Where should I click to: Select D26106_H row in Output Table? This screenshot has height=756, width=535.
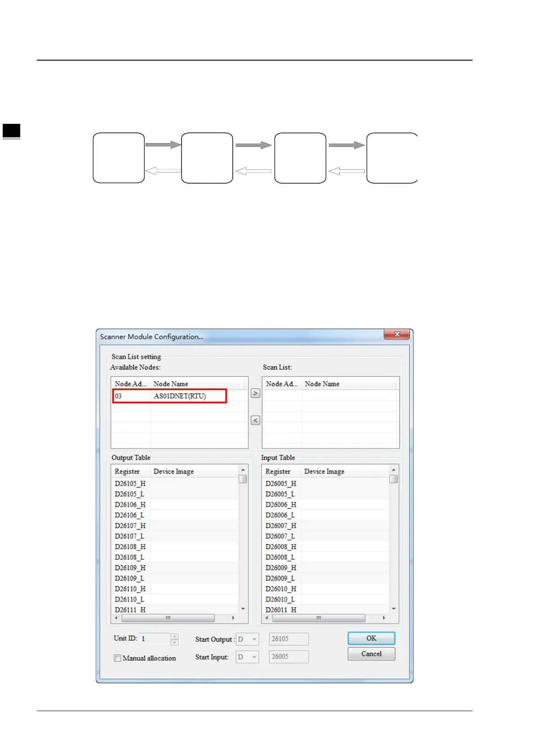click(175, 505)
